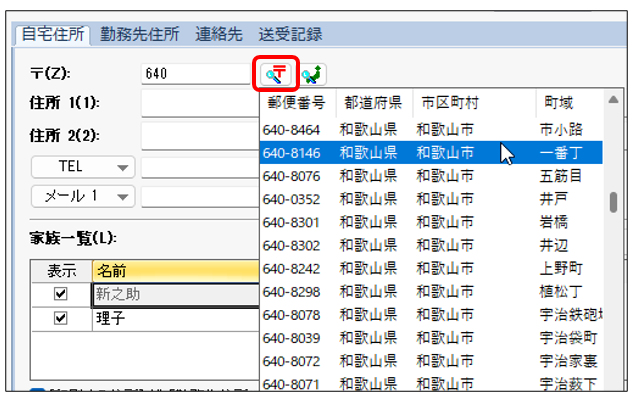Open the TEL type dropdown
The width and height of the screenshot is (640, 404).
(83, 166)
